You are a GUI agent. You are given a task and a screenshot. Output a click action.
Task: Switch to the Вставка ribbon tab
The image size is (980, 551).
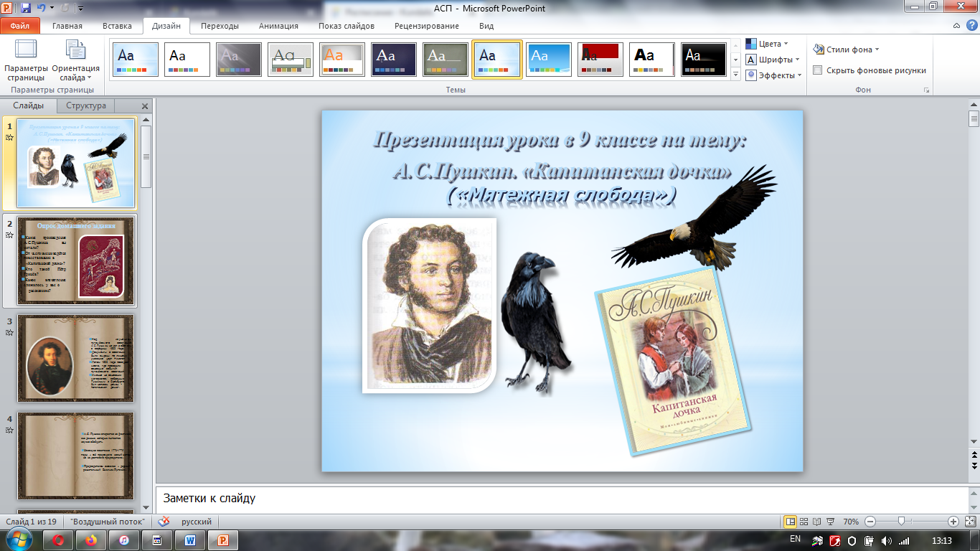(117, 26)
